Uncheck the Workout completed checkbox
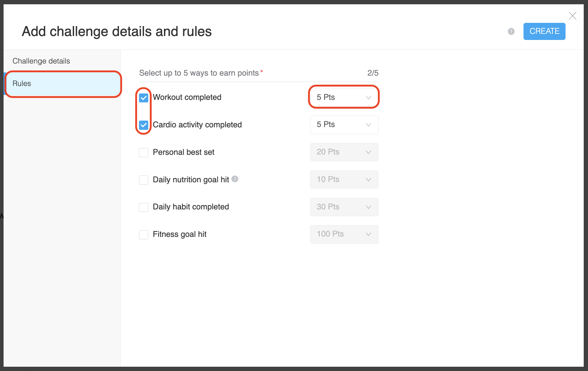Image resolution: width=588 pixels, height=371 pixels. click(144, 98)
